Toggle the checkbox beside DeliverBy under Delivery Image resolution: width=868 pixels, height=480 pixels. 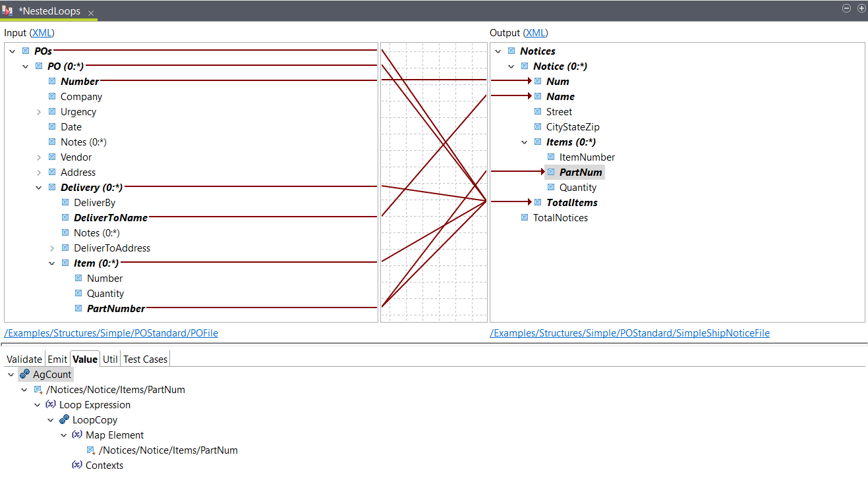pyautogui.click(x=65, y=202)
